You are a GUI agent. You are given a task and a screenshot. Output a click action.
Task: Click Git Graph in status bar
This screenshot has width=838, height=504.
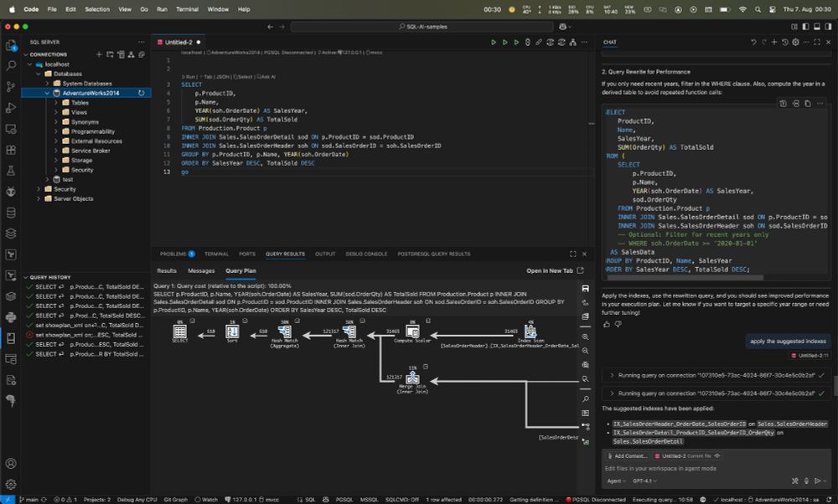(175, 500)
